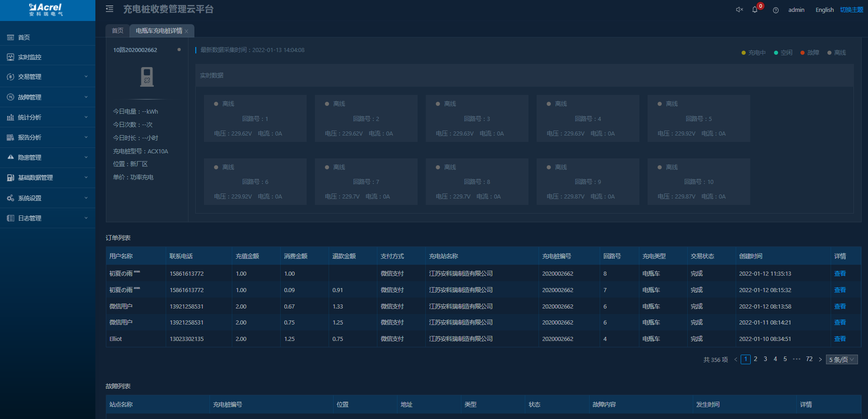Switch language to English
868x419 pixels.
pyautogui.click(x=824, y=10)
